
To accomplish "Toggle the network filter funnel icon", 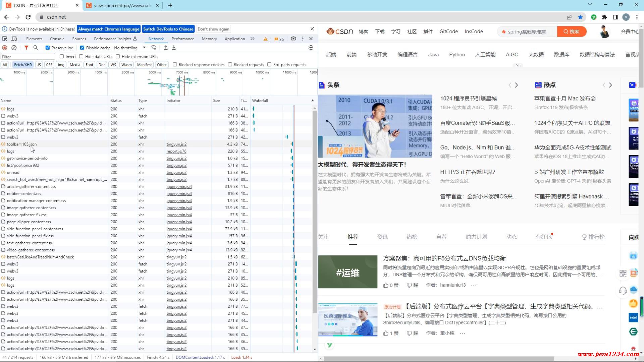I will (26, 48).
